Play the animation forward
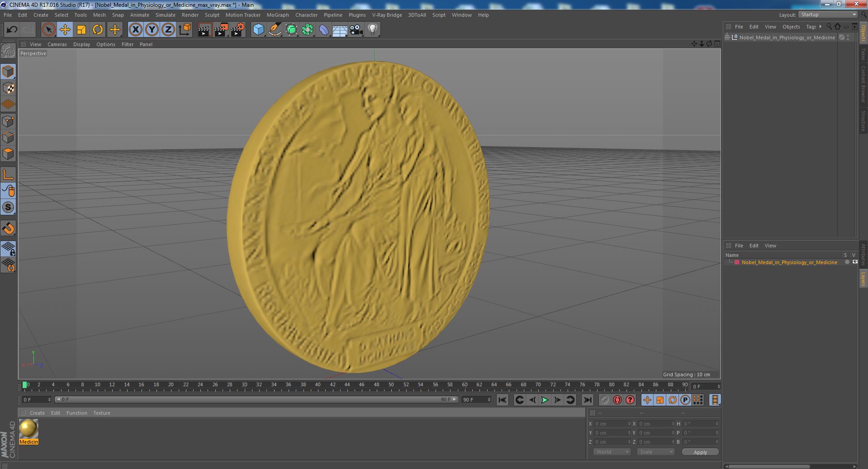 (545, 400)
